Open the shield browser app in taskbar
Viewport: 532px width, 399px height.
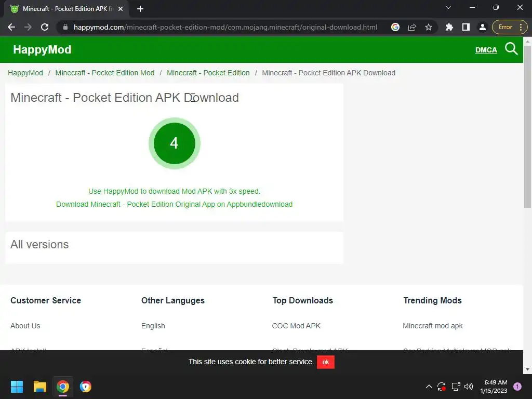click(86, 387)
